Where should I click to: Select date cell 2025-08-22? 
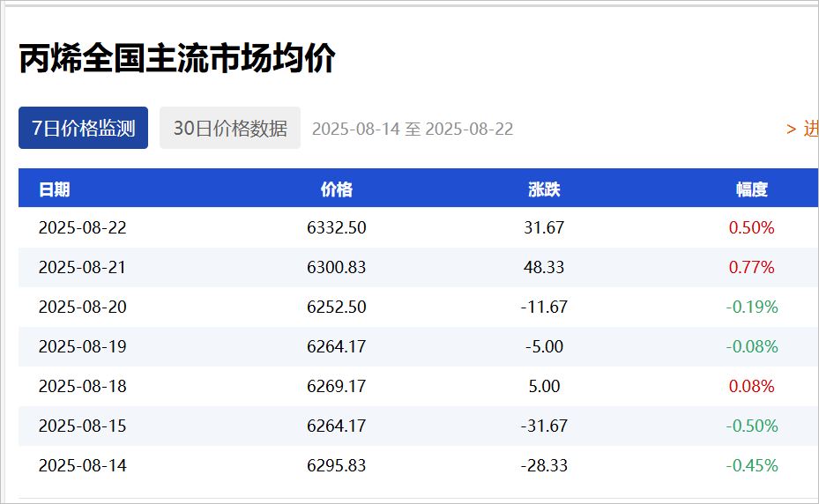click(x=83, y=227)
